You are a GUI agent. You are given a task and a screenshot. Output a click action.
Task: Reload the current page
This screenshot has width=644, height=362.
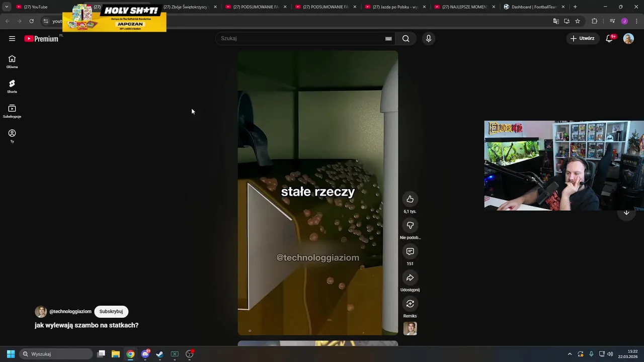pos(31,21)
